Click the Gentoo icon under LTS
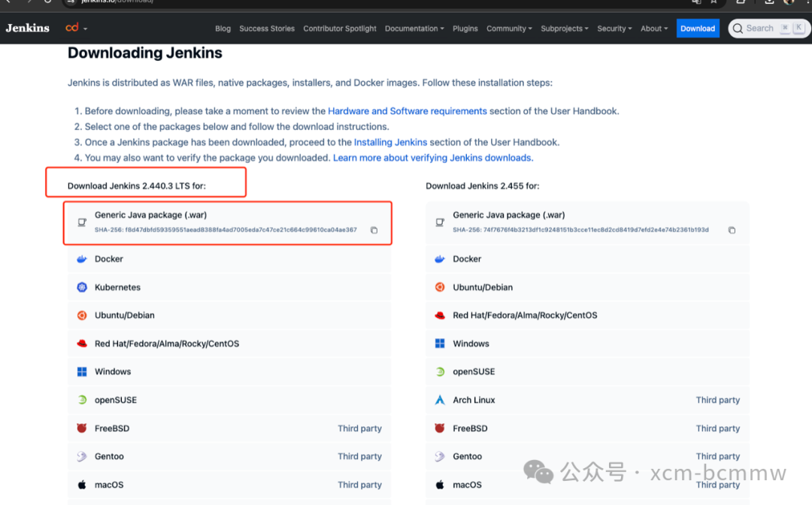Image resolution: width=812 pixels, height=505 pixels. 82,456
